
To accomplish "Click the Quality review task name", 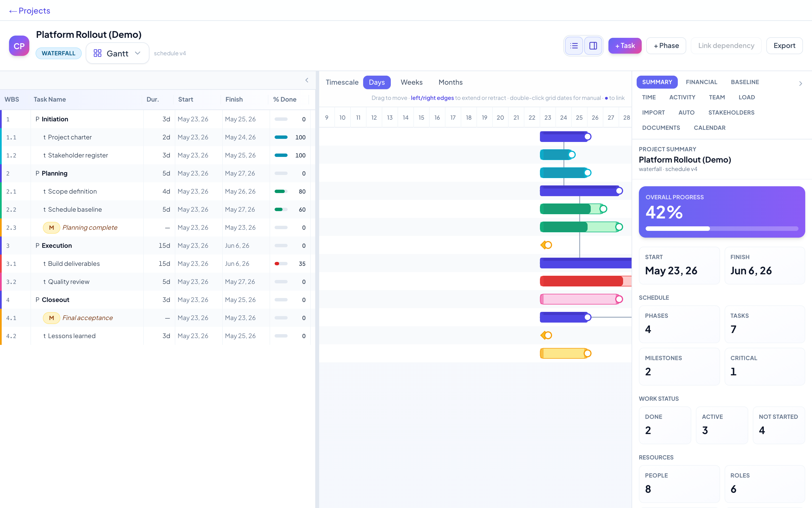I will (69, 282).
